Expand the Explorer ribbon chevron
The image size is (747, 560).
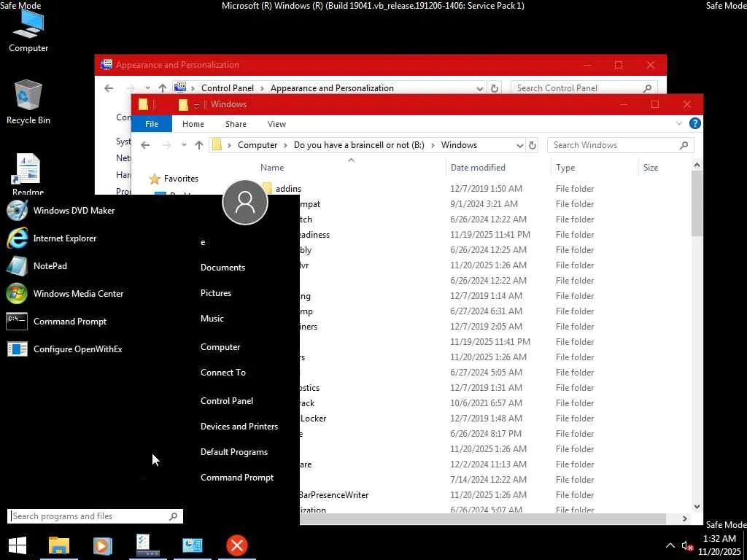coord(679,124)
